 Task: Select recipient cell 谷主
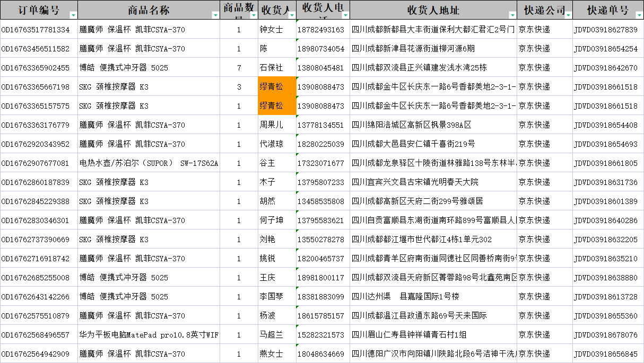tap(277, 163)
